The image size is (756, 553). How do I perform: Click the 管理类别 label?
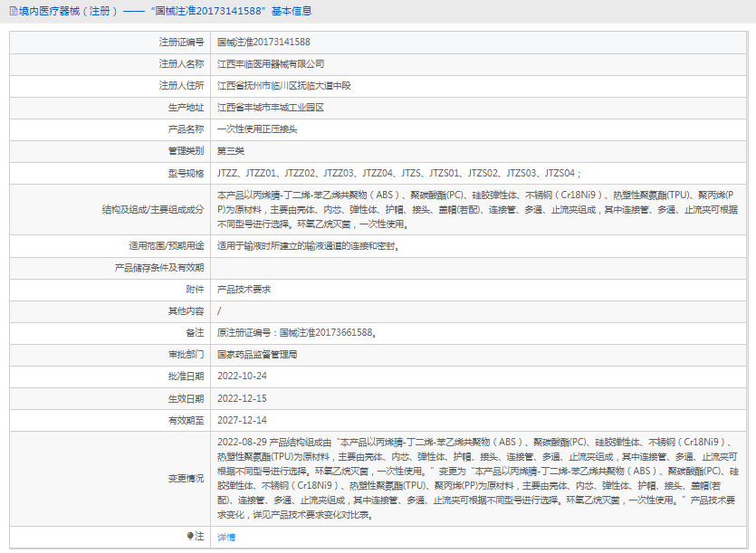click(x=186, y=151)
